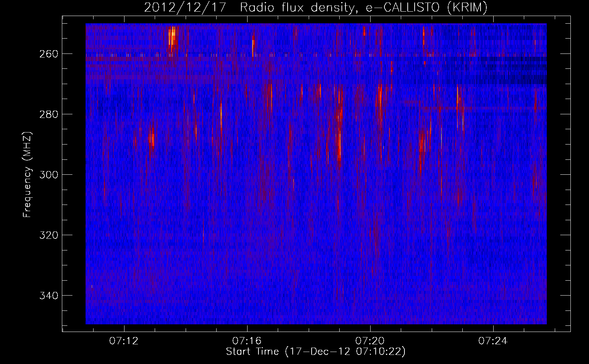Click the 07:20 time tick label
589x364 pixels.
(370, 341)
